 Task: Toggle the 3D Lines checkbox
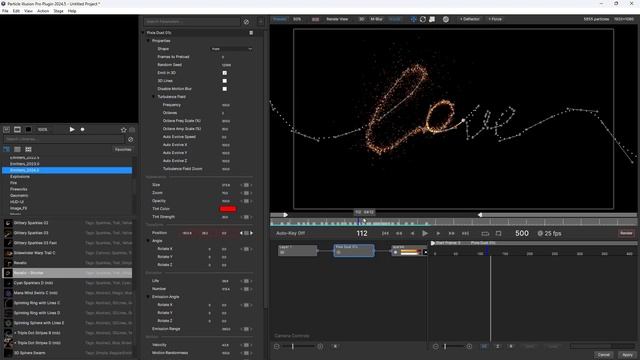point(224,81)
